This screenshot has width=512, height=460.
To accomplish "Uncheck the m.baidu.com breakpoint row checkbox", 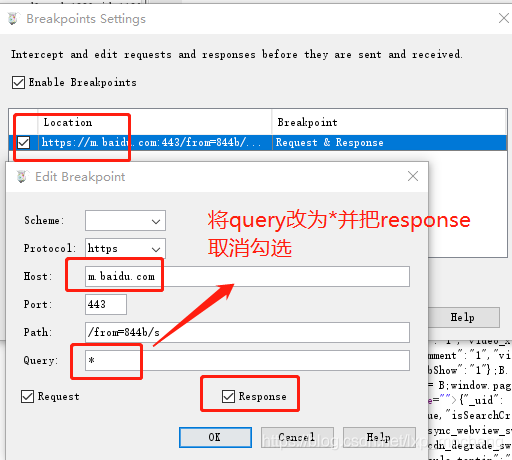I will click(24, 142).
